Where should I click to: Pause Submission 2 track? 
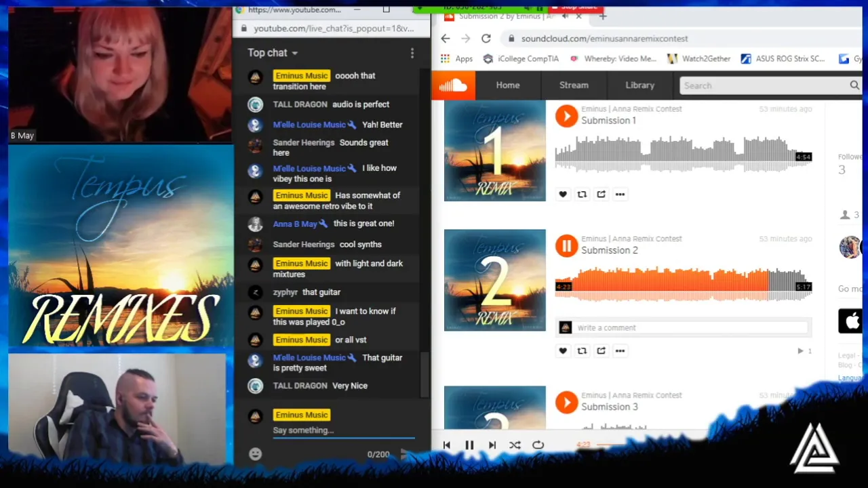[x=566, y=245]
